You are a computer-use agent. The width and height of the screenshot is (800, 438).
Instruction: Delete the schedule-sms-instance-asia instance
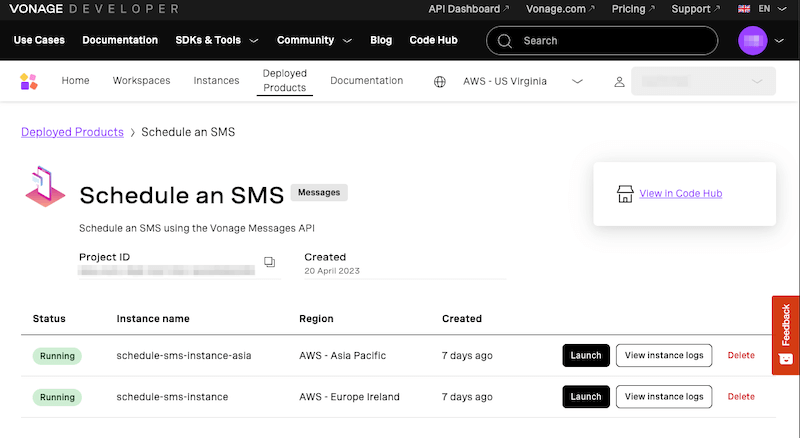[741, 355]
